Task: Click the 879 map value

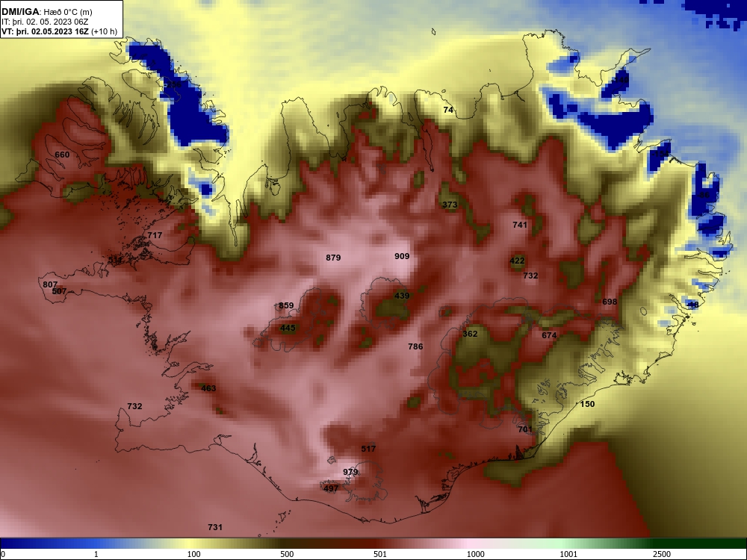Action: pos(333,258)
